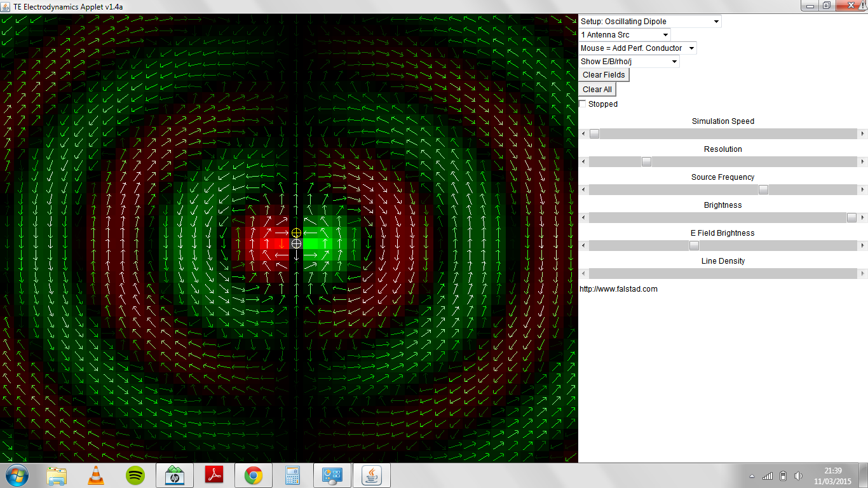This screenshot has width=868, height=488.
Task: Click Line Density slider right arrow
Action: click(862, 274)
